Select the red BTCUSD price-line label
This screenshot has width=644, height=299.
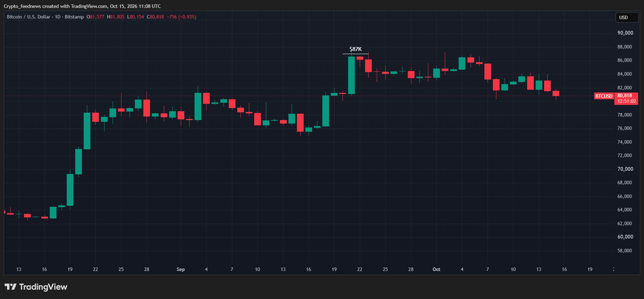(x=604, y=96)
